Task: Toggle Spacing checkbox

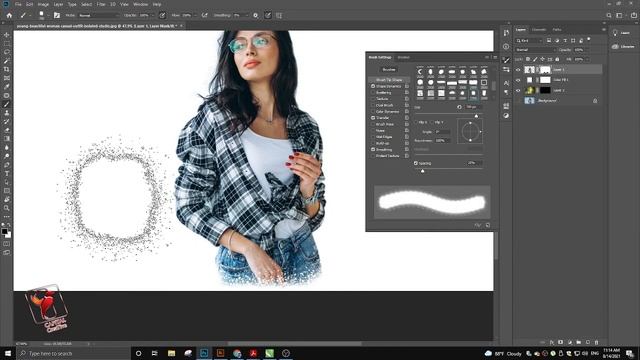Action: point(416,163)
